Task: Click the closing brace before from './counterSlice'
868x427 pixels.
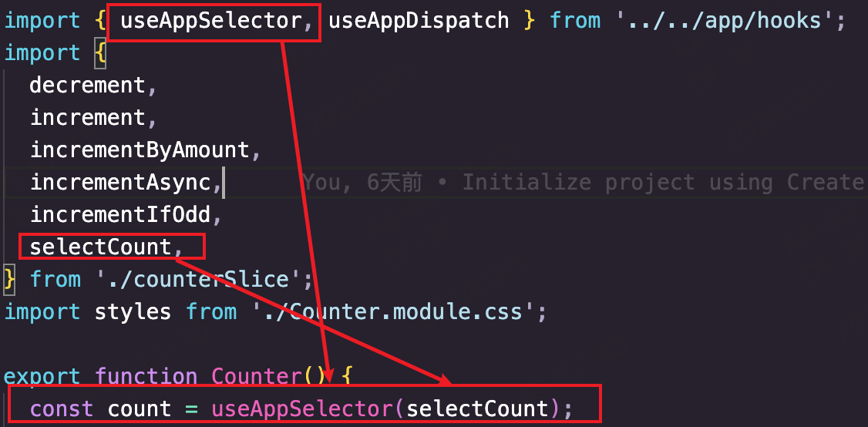Action: (10, 278)
